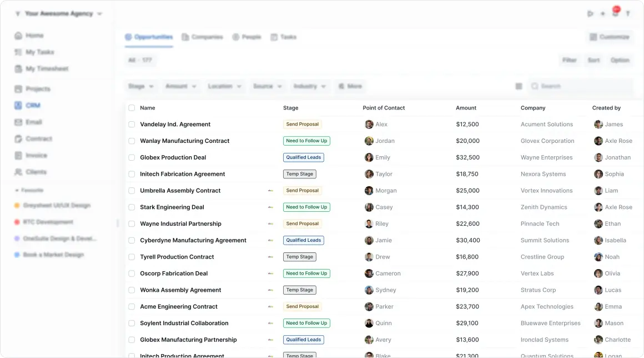Screen dimensions: 644x358
Task: Click small icon on Umbrella Assembly row
Action: tap(271, 191)
